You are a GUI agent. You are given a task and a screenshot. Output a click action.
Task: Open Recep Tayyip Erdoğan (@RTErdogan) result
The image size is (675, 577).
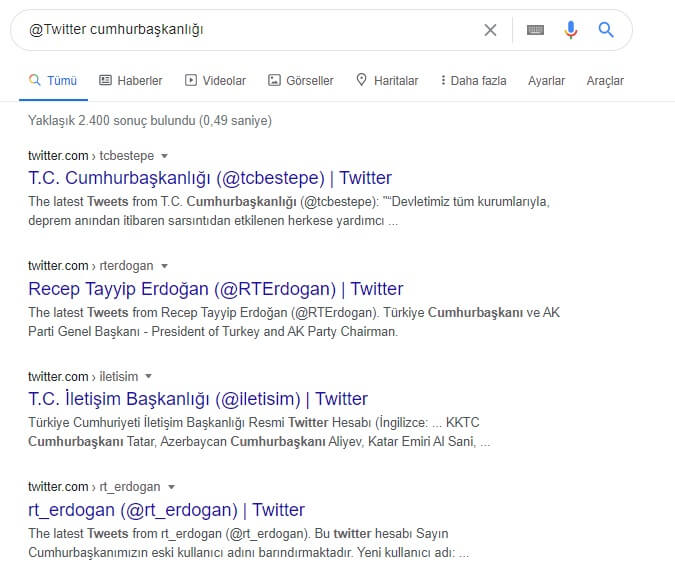click(x=215, y=289)
